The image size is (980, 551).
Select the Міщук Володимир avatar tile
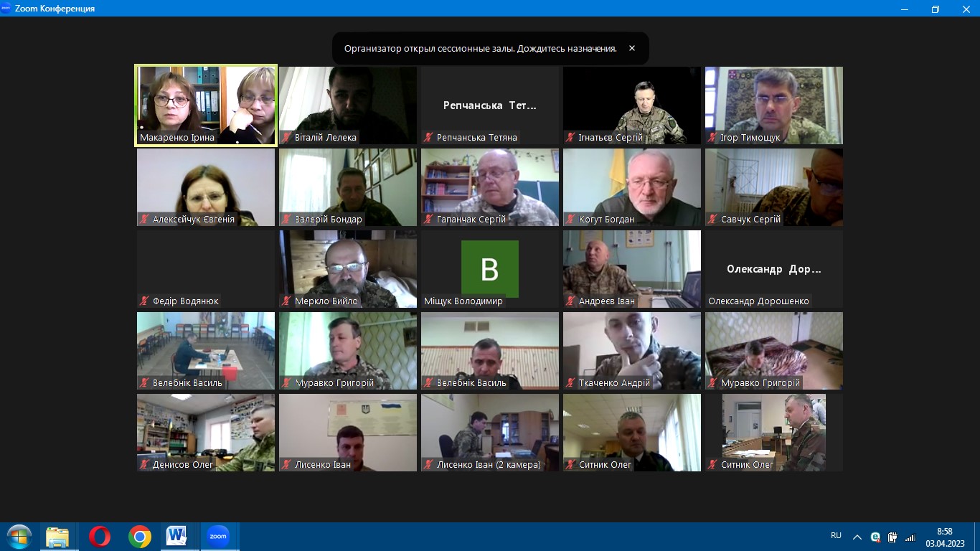tap(489, 269)
